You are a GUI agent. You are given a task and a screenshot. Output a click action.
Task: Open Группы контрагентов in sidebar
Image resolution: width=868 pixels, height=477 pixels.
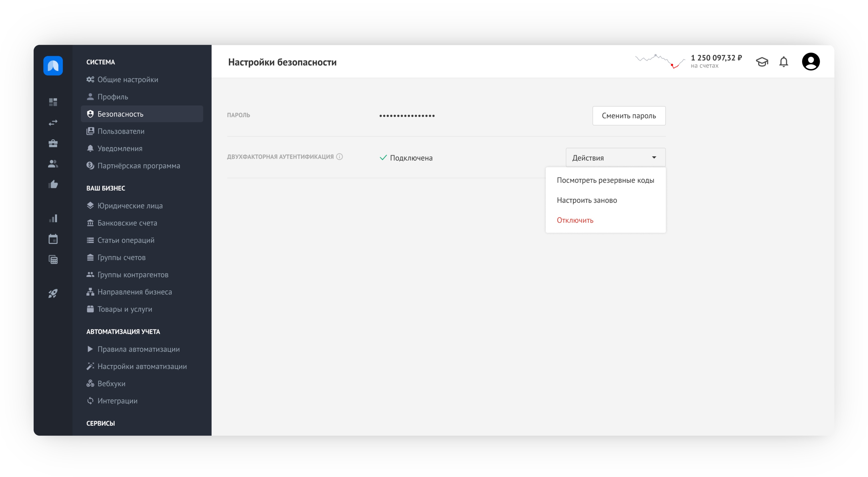click(142, 275)
